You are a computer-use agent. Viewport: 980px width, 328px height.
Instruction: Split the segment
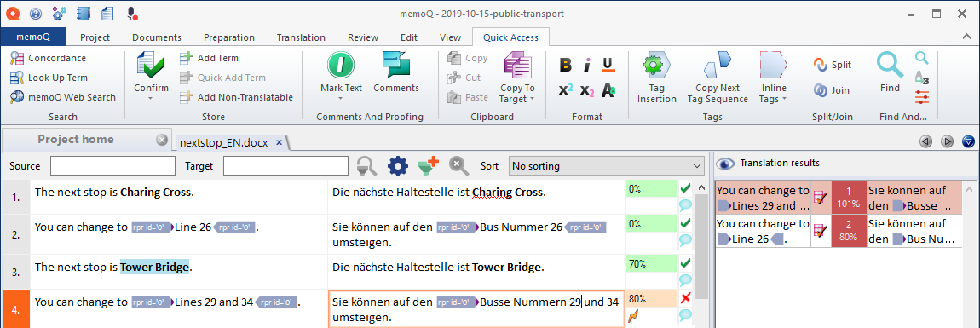[832, 65]
